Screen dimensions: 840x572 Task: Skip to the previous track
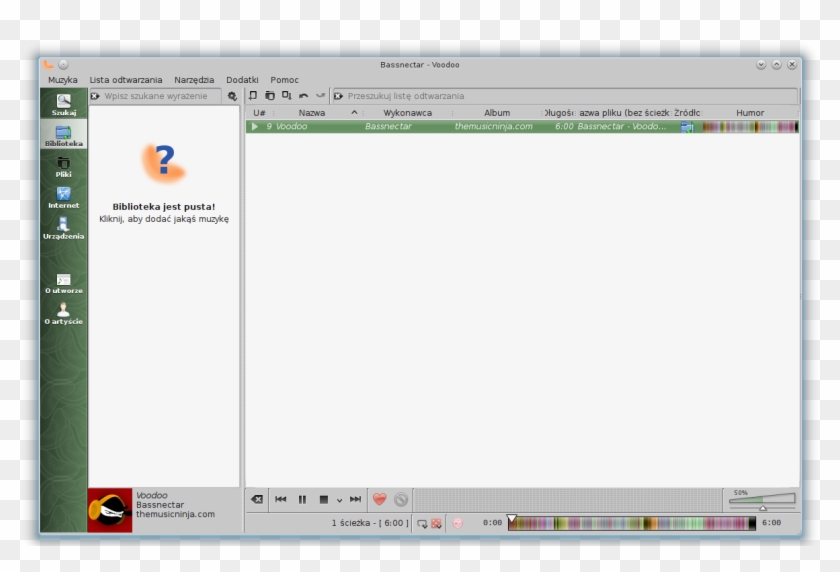click(x=281, y=499)
